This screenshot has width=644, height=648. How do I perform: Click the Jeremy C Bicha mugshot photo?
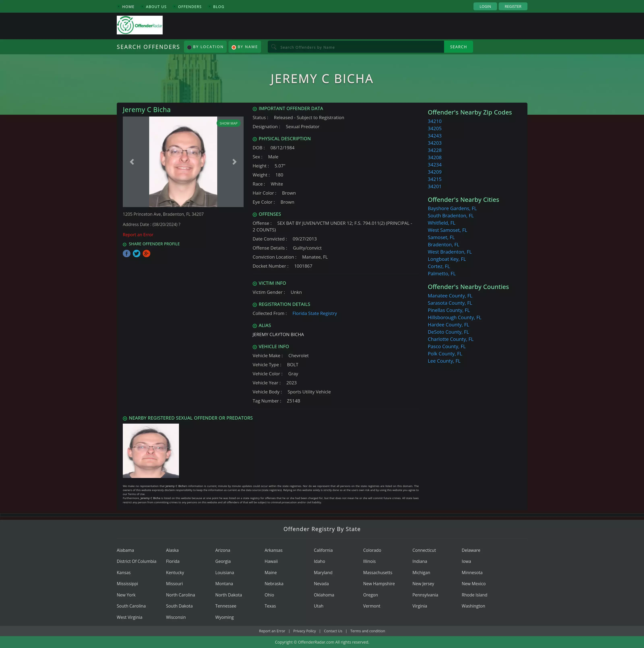tap(183, 162)
